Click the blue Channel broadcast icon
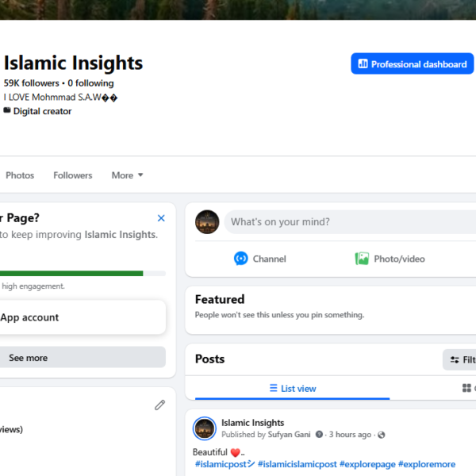Screen dimensions: 476x476 [241, 259]
